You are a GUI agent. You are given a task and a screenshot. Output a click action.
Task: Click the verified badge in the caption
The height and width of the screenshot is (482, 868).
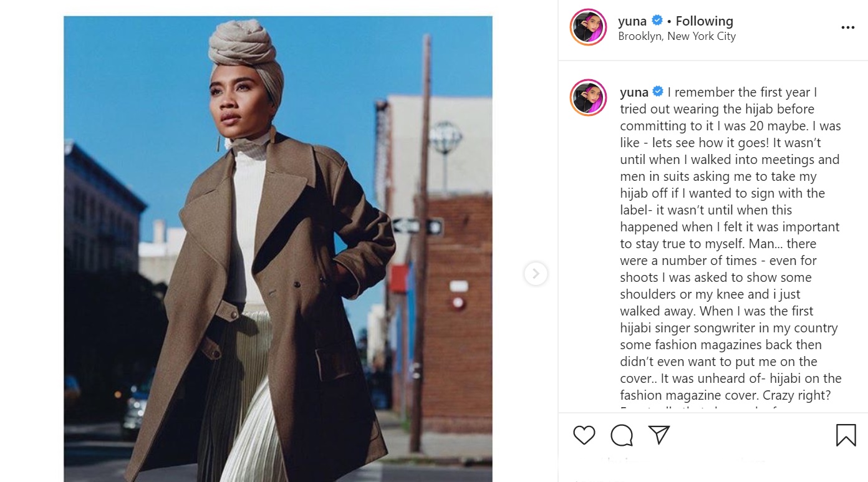tap(658, 92)
